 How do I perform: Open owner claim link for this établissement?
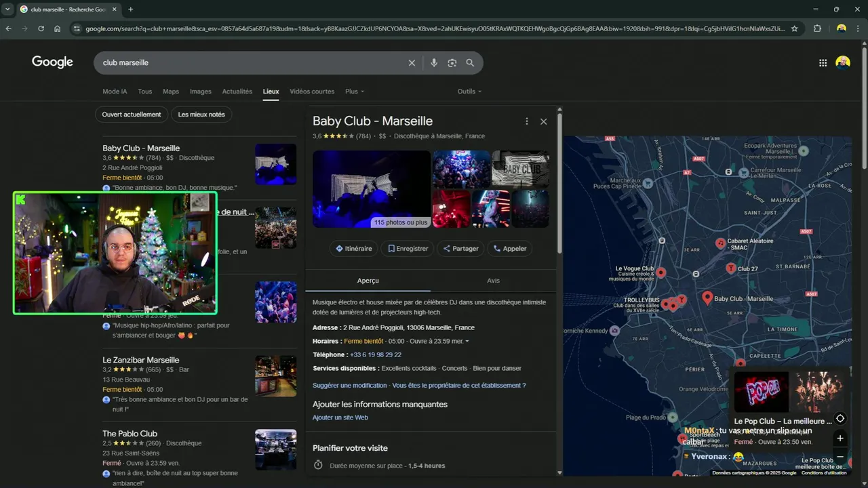point(459,385)
